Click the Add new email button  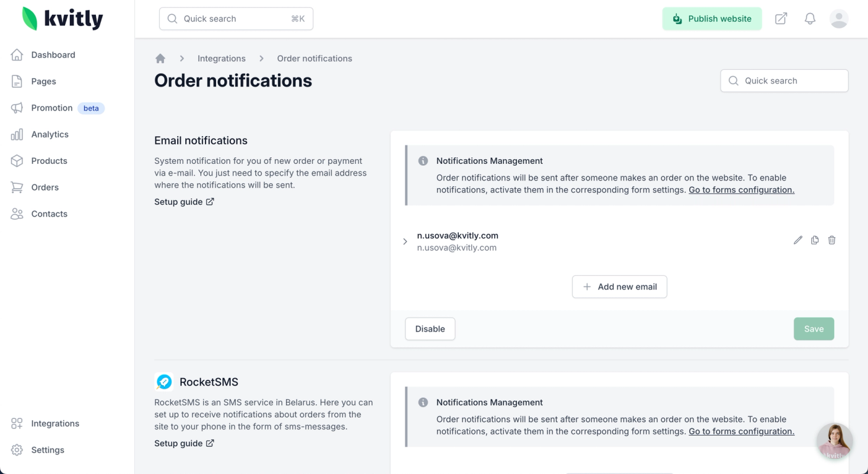pos(619,287)
